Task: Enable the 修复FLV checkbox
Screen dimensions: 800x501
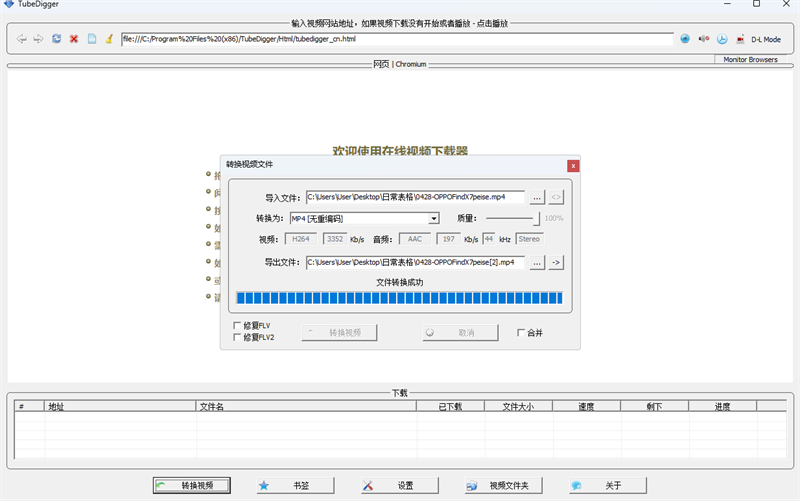Action: coord(237,326)
